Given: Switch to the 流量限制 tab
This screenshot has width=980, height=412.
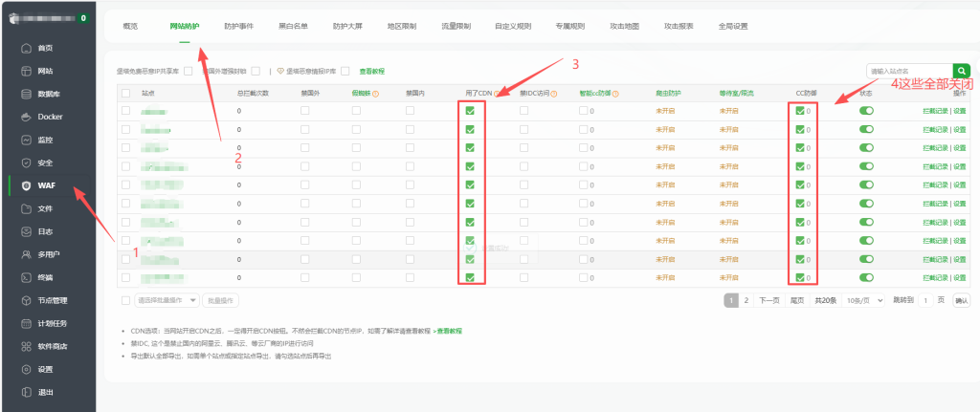Looking at the screenshot, I should tap(457, 26).
